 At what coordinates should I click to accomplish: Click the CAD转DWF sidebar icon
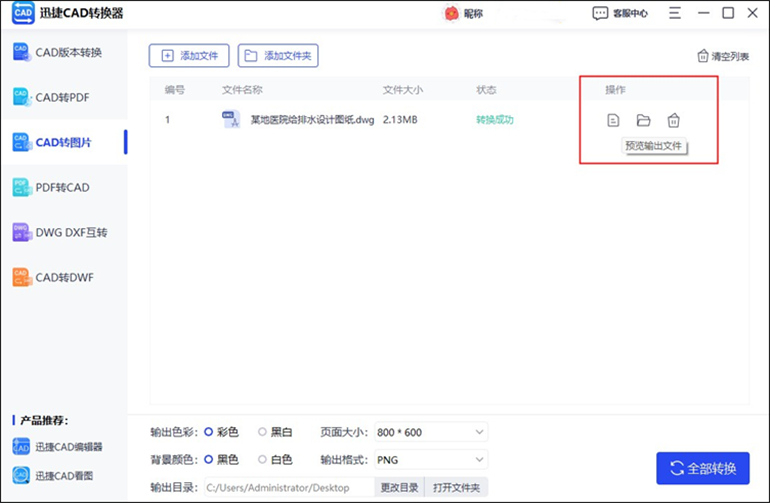click(x=21, y=278)
